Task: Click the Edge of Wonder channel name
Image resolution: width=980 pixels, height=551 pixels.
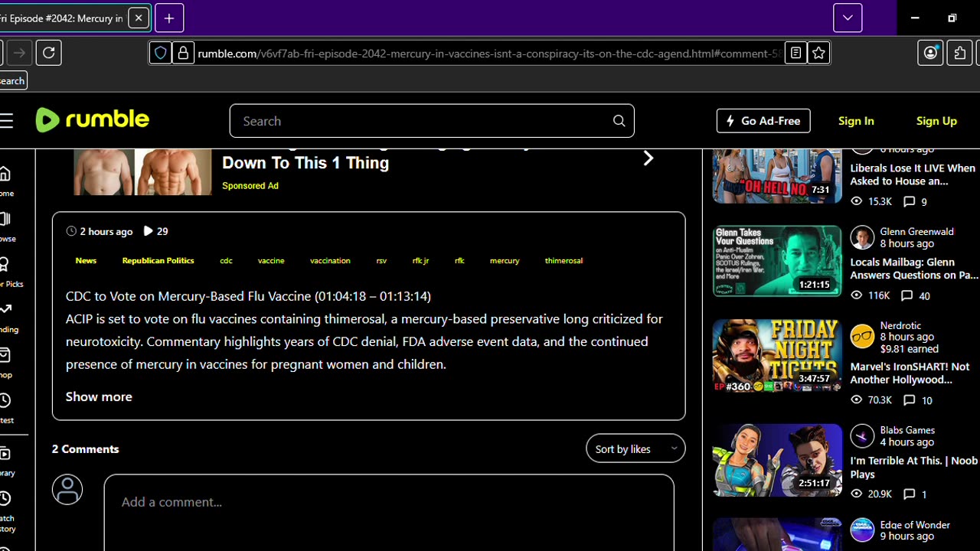Action: (x=915, y=524)
